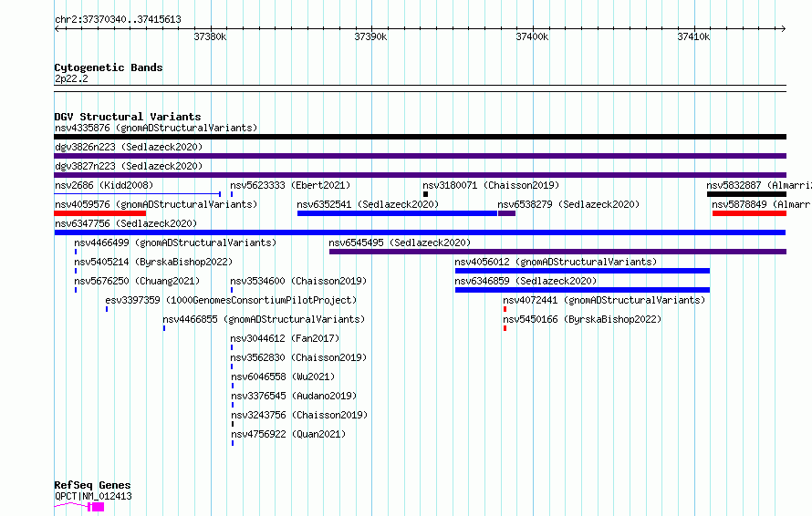Click the purple nsv6545495 variant bar
812x516 pixels.
tap(557, 252)
